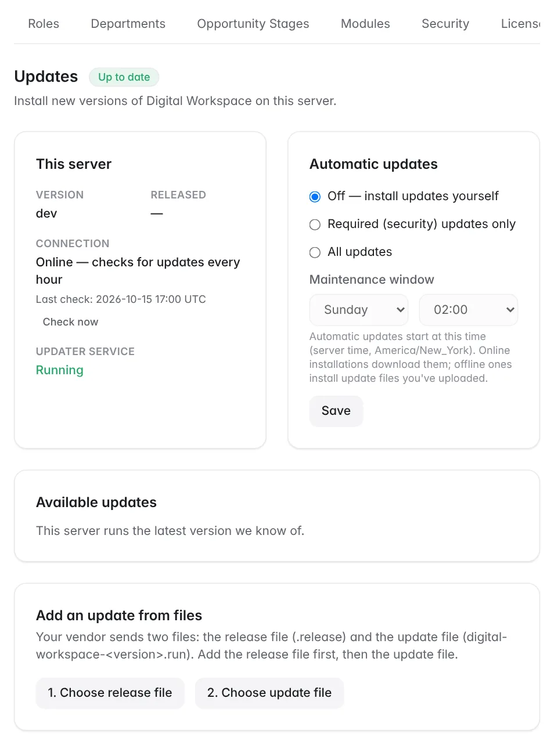554x756 pixels.
Task: Click the 'Available updates' heading
Action: [x=96, y=502]
